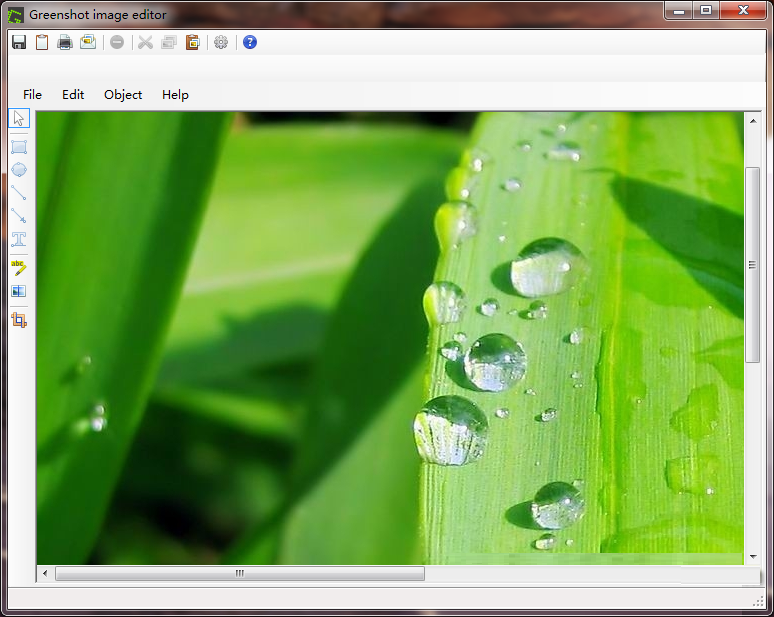Select the Draw ellipse tool
The height and width of the screenshot is (617, 774).
(19, 169)
